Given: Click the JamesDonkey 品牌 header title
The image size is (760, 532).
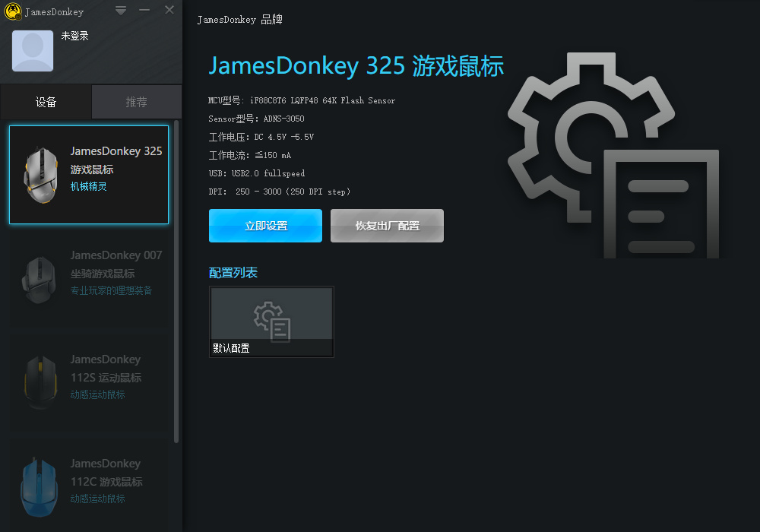Looking at the screenshot, I should pyautogui.click(x=239, y=20).
